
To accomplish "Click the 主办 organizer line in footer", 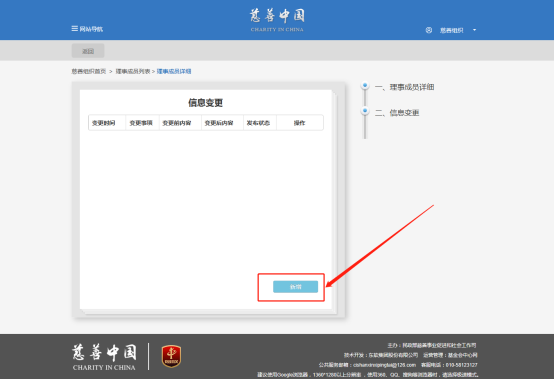I will (x=432, y=345).
